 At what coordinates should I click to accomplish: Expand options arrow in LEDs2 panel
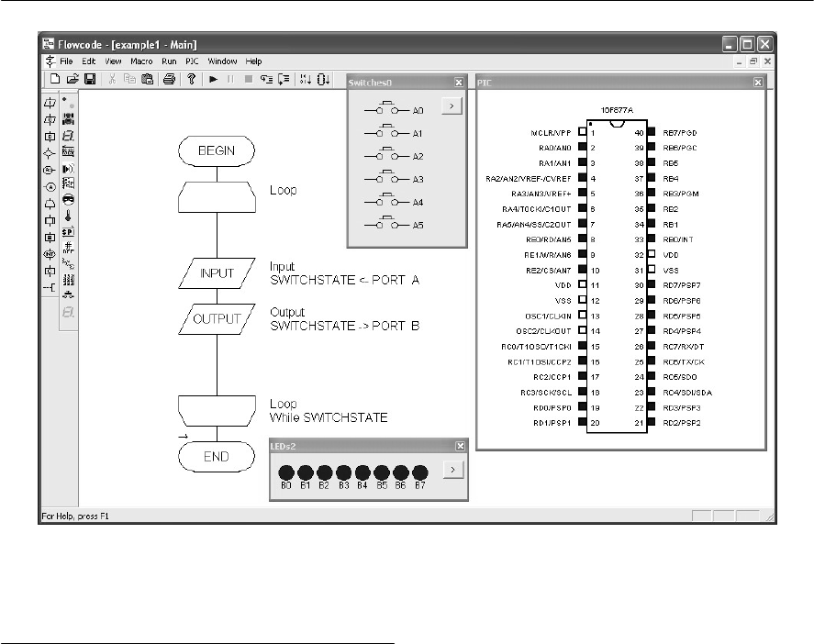tap(452, 470)
